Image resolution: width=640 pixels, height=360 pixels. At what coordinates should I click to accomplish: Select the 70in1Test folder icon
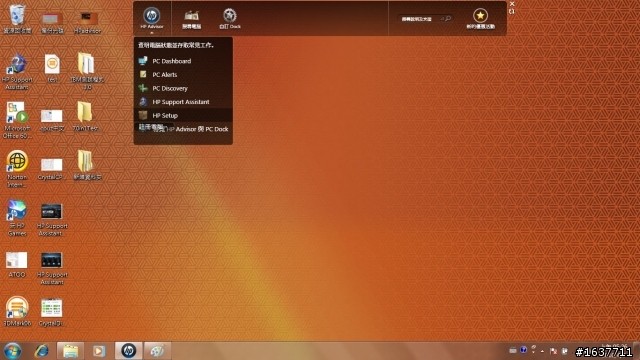[x=85, y=116]
